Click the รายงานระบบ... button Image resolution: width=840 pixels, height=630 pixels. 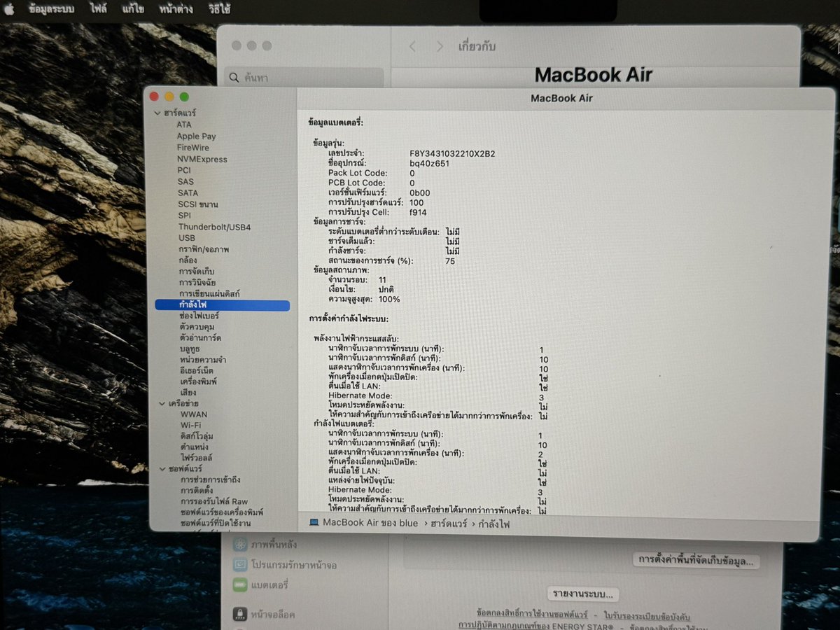pyautogui.click(x=584, y=594)
